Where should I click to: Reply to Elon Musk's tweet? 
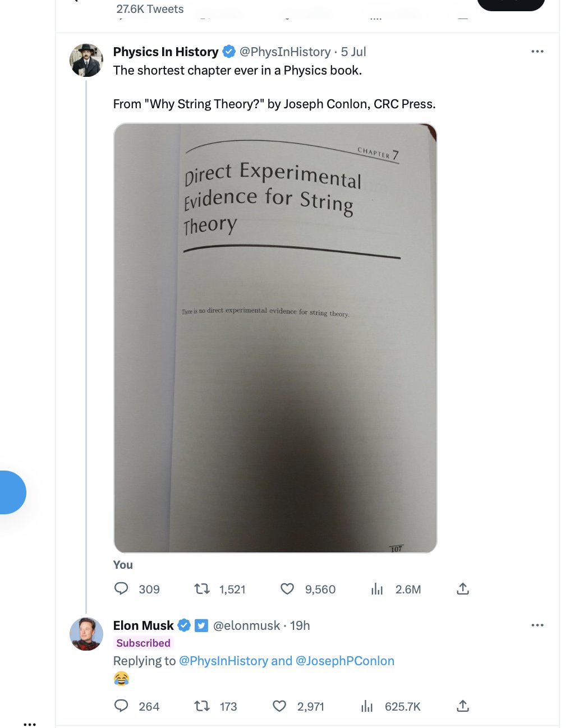pyautogui.click(x=121, y=706)
